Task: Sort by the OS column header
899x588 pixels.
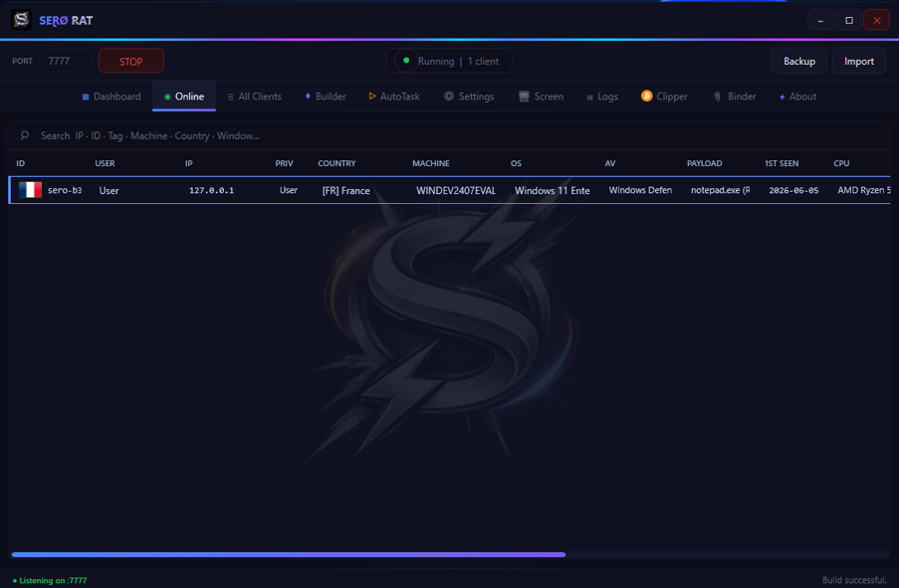Action: coord(516,163)
